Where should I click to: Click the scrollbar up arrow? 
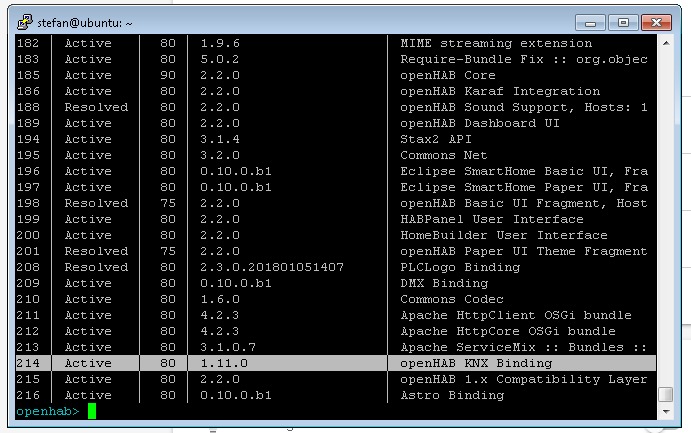tap(665, 44)
